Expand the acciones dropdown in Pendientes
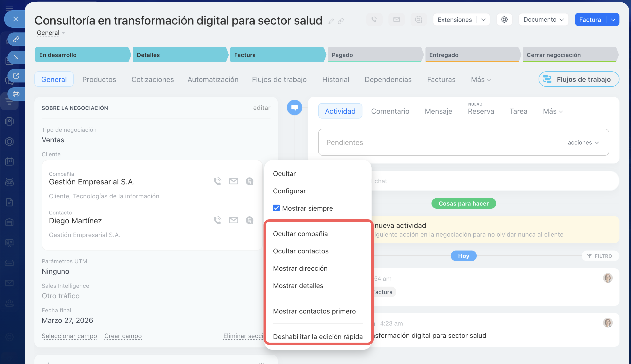The height and width of the screenshot is (364, 631). pyautogui.click(x=583, y=143)
